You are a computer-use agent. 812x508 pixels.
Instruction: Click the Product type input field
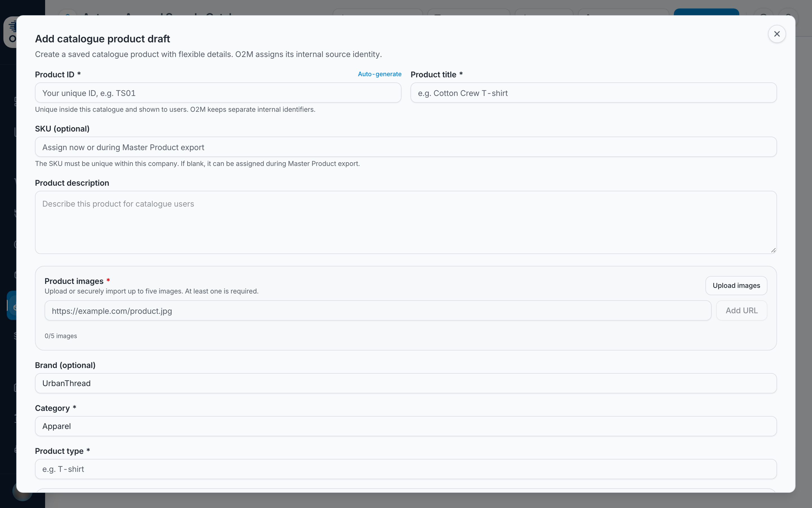(406, 469)
